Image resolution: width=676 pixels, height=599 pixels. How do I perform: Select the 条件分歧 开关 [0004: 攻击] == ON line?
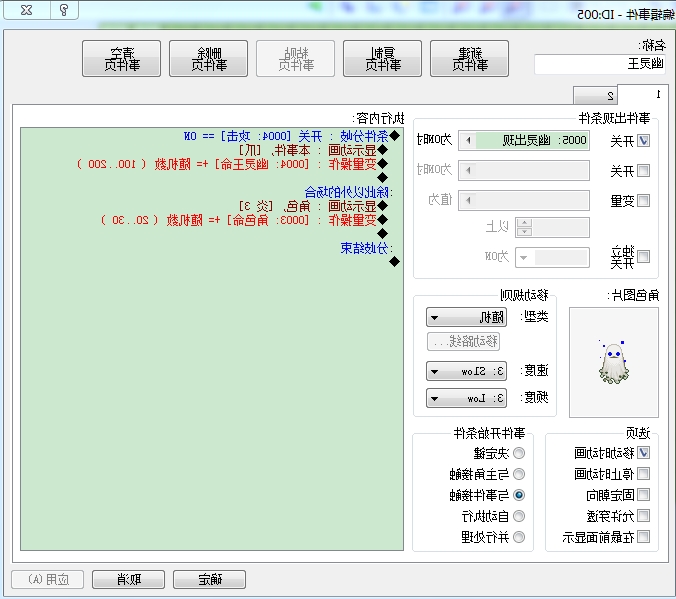tap(292, 136)
